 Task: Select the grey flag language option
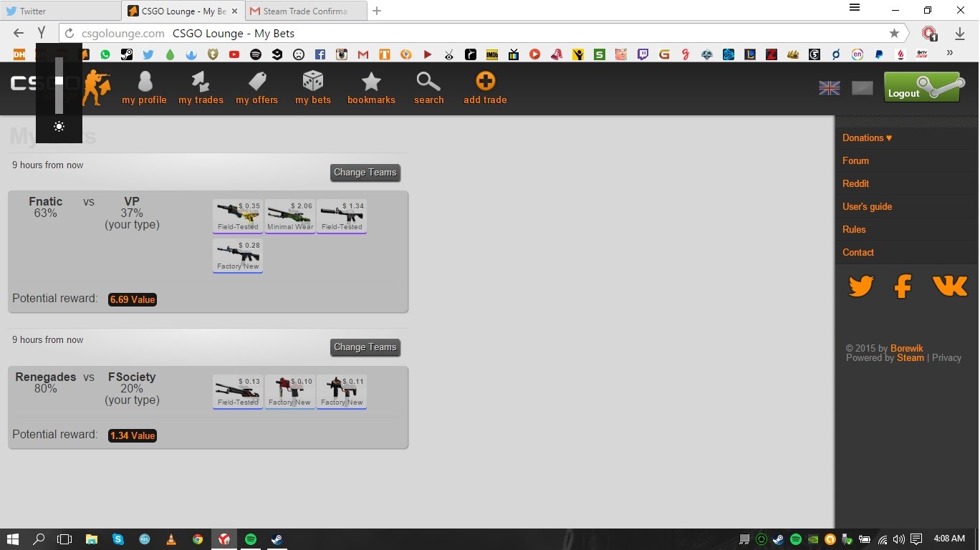(x=863, y=88)
